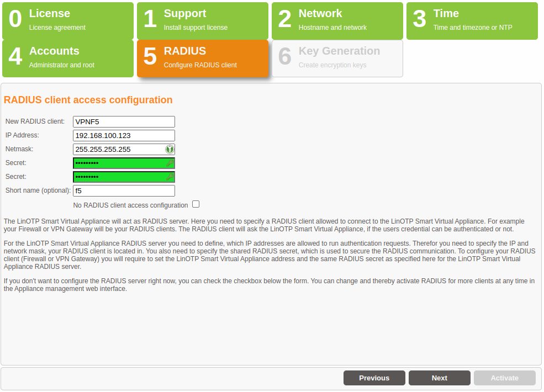Select the step 5 RADIUS tab
This screenshot has height=392, width=544.
pos(203,59)
